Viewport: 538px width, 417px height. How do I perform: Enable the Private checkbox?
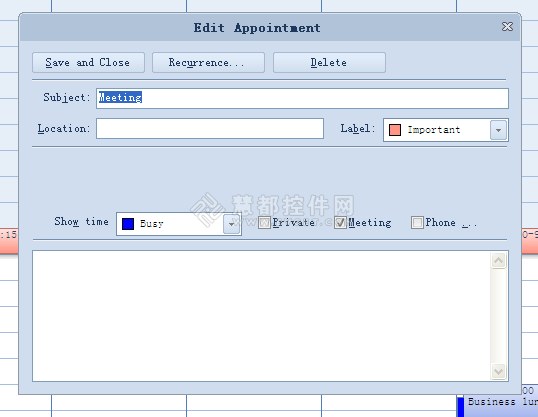[264, 223]
